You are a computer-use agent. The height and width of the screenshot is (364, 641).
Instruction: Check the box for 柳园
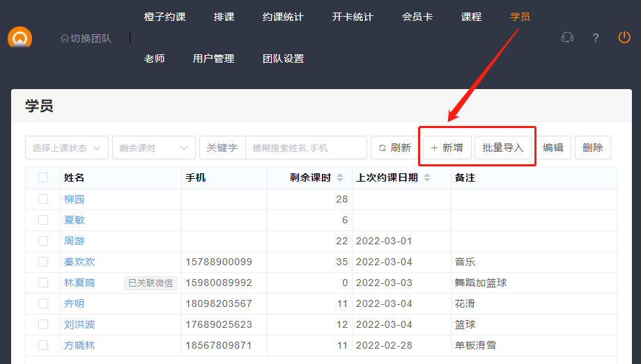(x=43, y=199)
